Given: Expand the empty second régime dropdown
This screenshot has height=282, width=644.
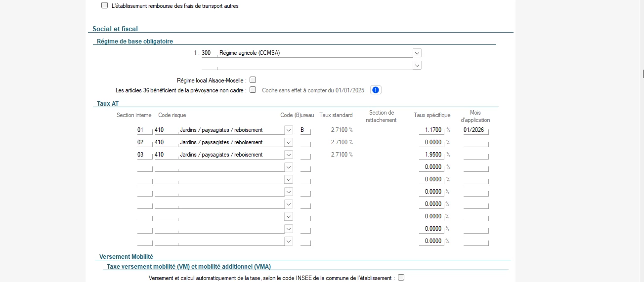Looking at the screenshot, I should (417, 65).
